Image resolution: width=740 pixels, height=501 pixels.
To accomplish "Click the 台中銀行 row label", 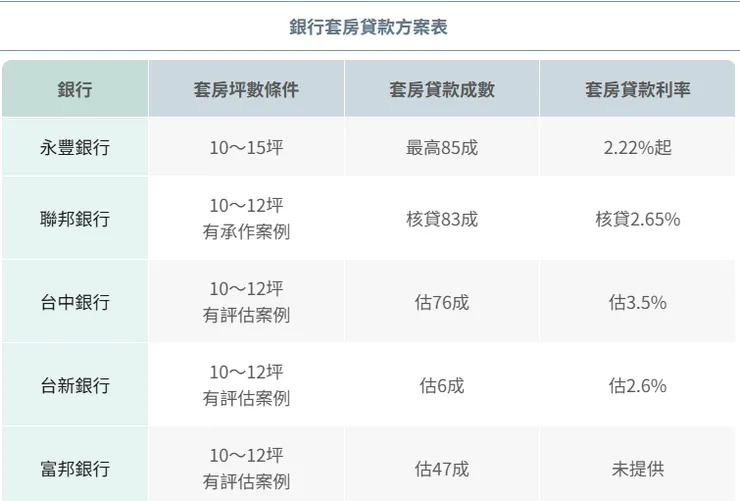I will click(x=75, y=302).
